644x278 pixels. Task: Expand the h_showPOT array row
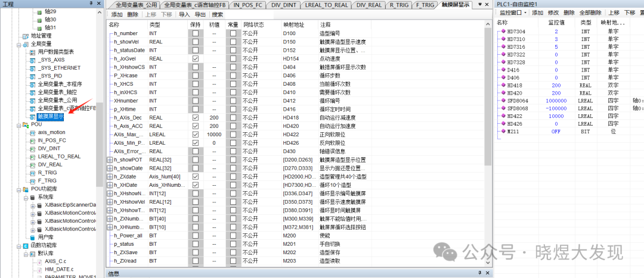(110, 160)
